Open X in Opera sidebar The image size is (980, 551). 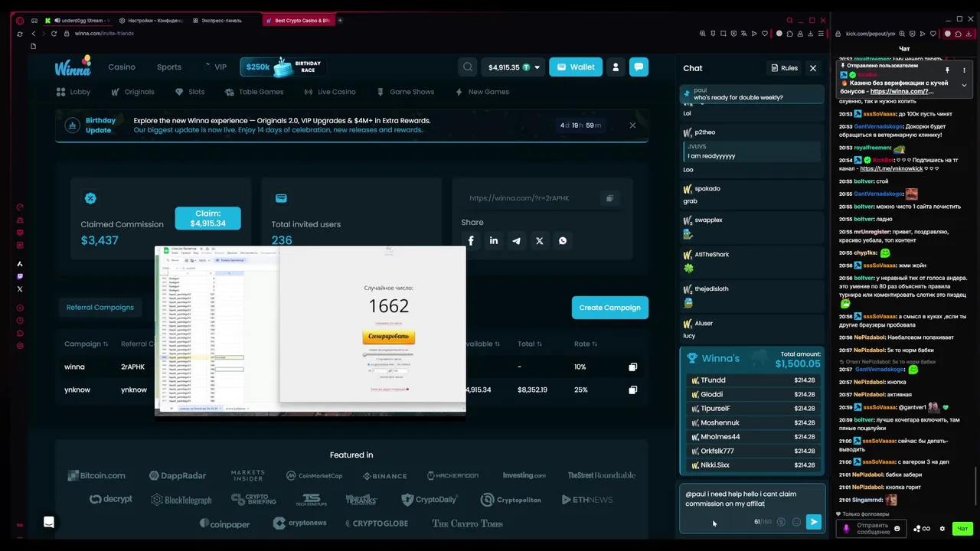[20, 289]
